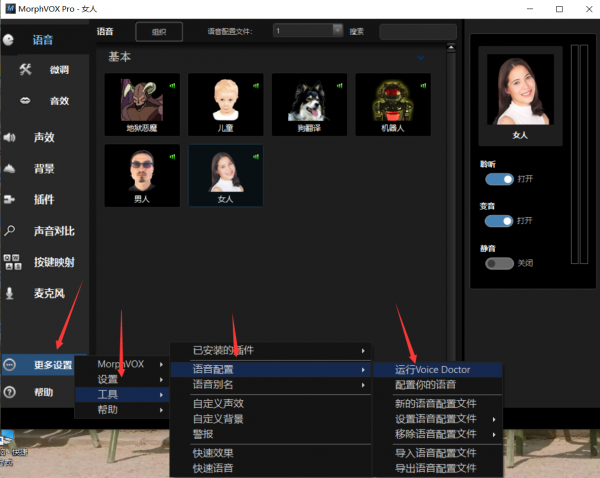Turn off the 聆听 listen switch
This screenshot has height=478, width=600.
point(499,179)
